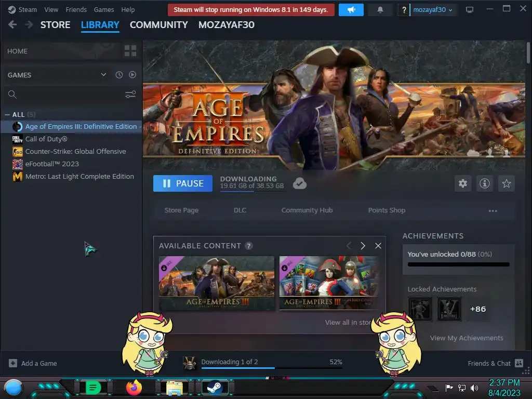Open the Napoleon DLC pack thumbnail
This screenshot has width=532, height=399.
328,283
